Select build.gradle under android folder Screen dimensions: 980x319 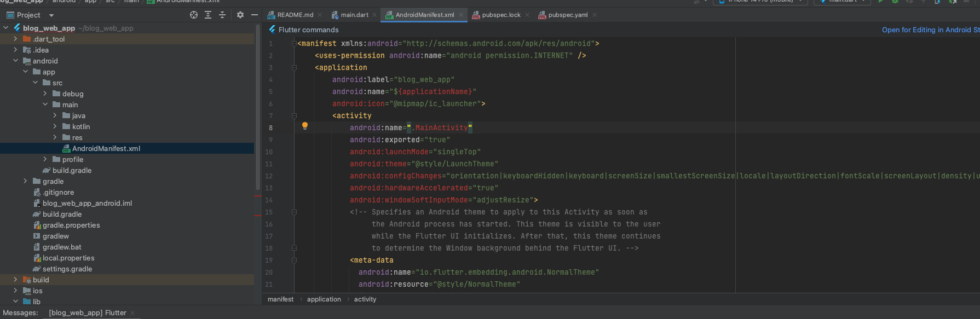pos(62,214)
